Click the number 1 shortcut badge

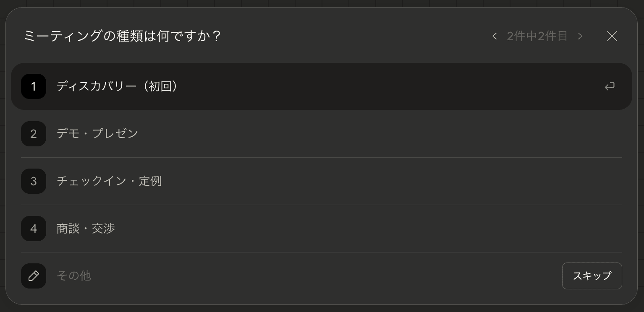(x=34, y=86)
